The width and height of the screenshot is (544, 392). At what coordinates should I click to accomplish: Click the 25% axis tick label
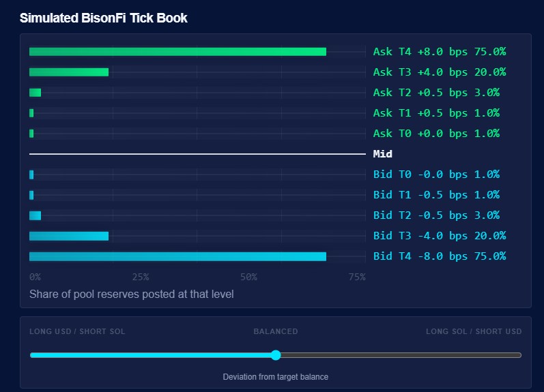click(141, 277)
